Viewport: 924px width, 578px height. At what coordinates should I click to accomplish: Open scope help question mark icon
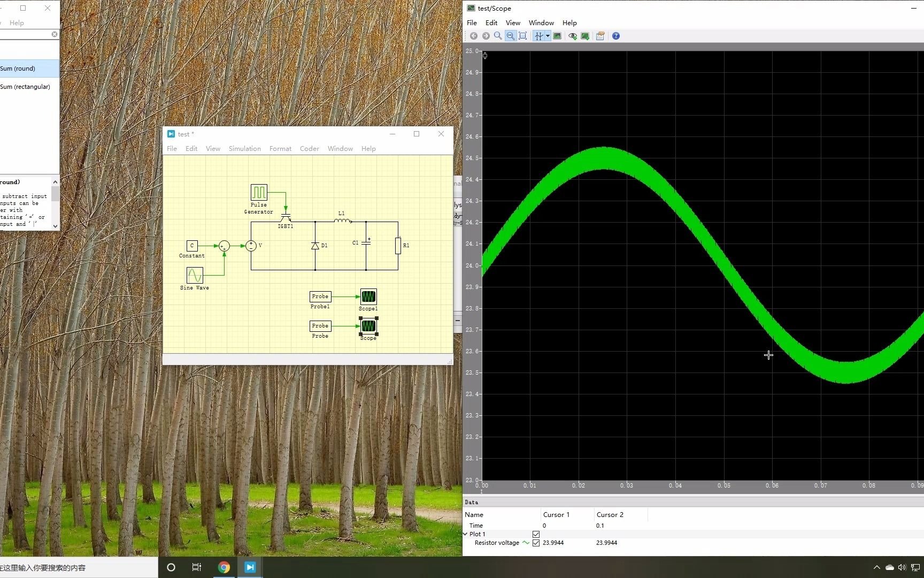[616, 36]
